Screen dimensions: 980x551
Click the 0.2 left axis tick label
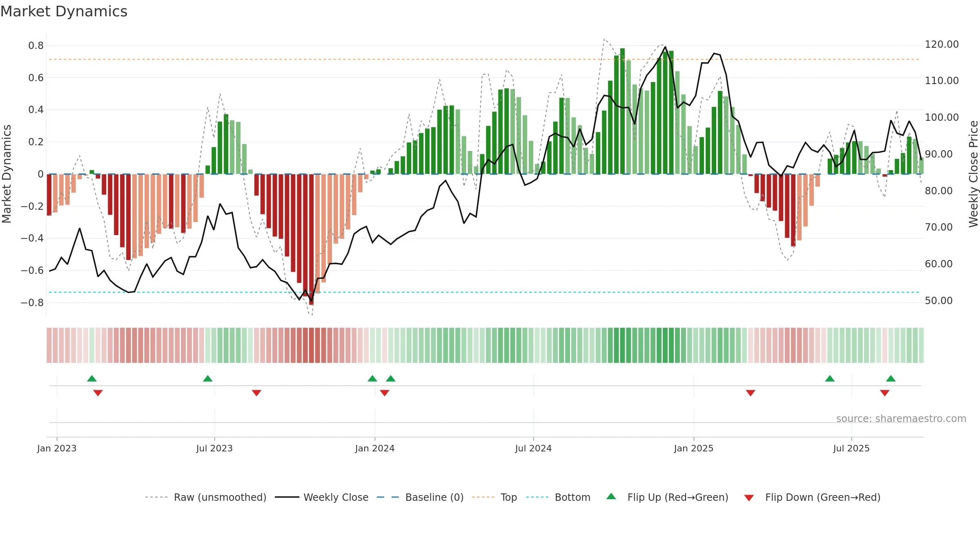(36, 142)
